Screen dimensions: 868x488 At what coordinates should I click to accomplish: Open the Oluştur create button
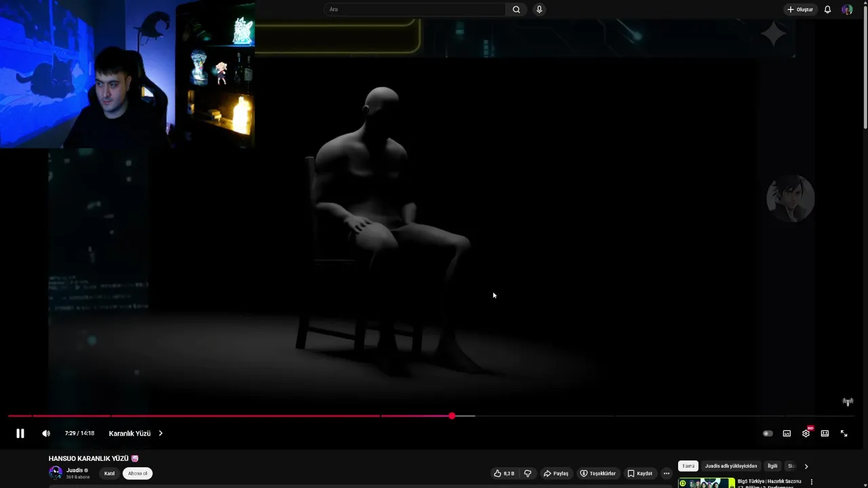800,9
